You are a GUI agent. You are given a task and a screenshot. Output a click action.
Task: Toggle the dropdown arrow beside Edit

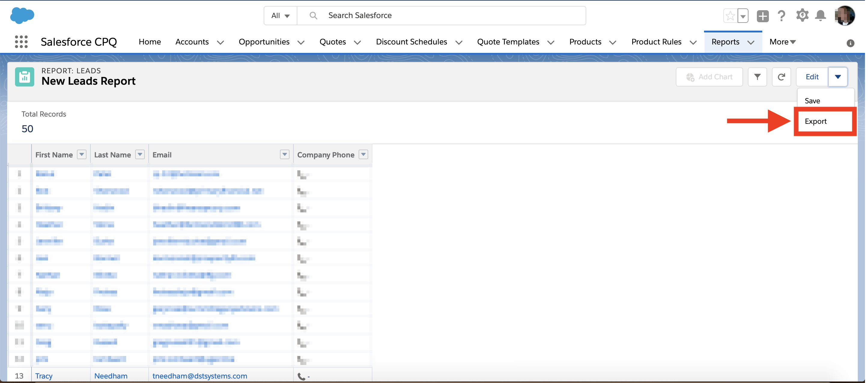pyautogui.click(x=838, y=77)
